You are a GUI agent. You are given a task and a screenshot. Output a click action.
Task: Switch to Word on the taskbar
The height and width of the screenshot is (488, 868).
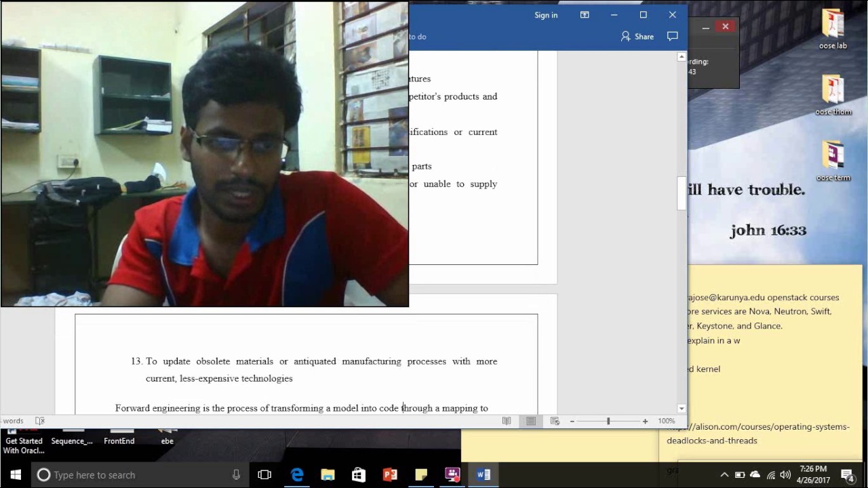(484, 475)
